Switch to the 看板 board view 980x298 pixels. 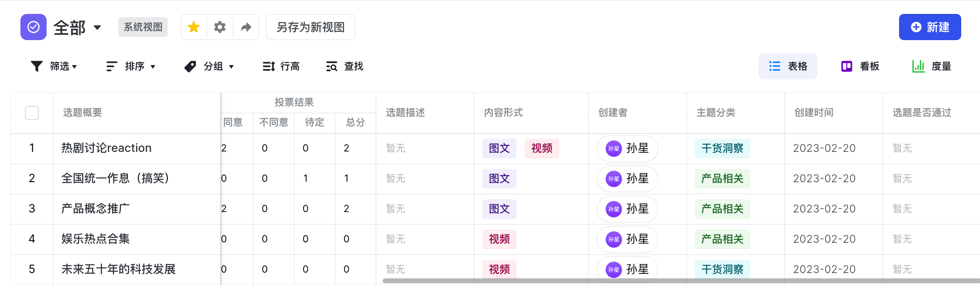(x=860, y=66)
